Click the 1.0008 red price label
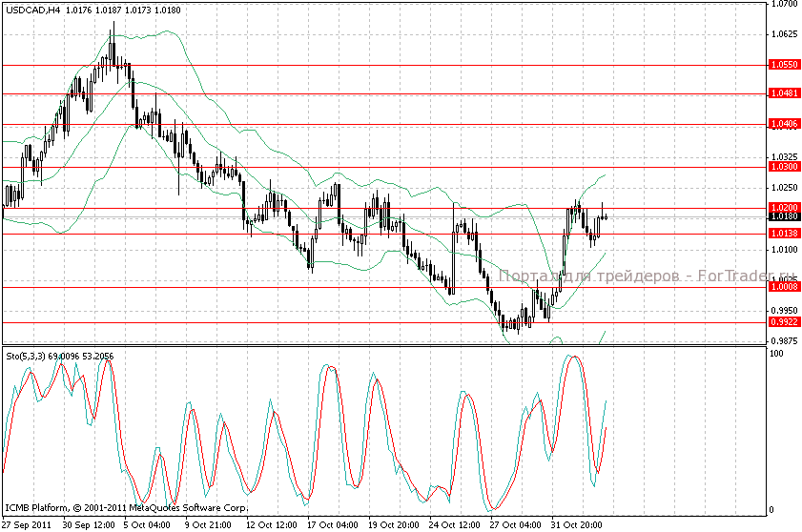Image resolution: width=802 pixels, height=532 pixels. pos(782,286)
